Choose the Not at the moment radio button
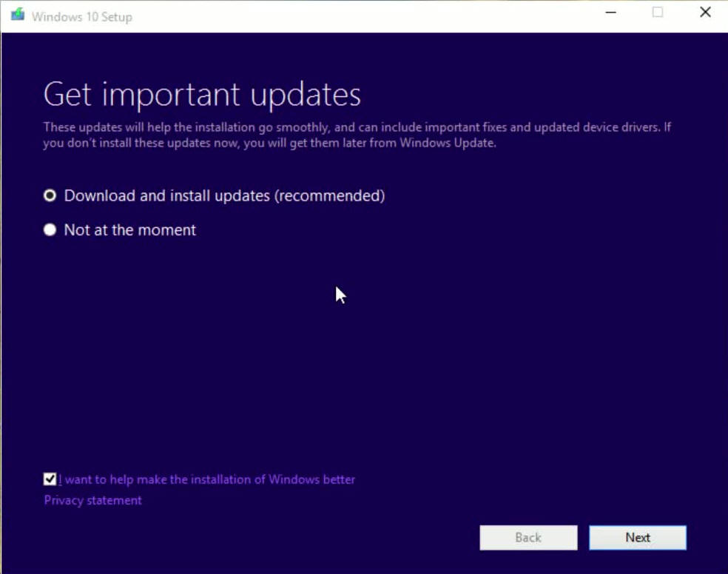 [x=50, y=230]
